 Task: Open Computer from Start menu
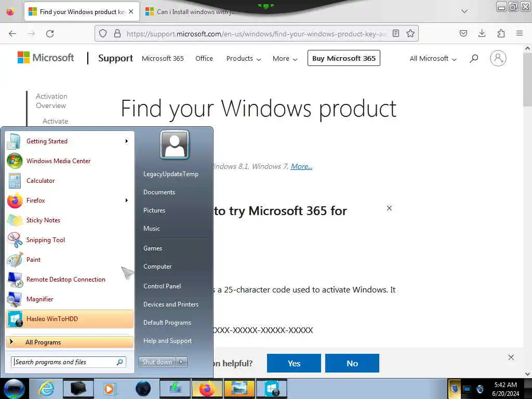[x=157, y=267]
